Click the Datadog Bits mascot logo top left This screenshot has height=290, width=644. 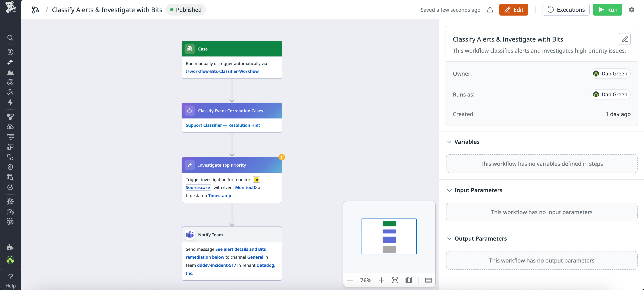click(x=10, y=7)
